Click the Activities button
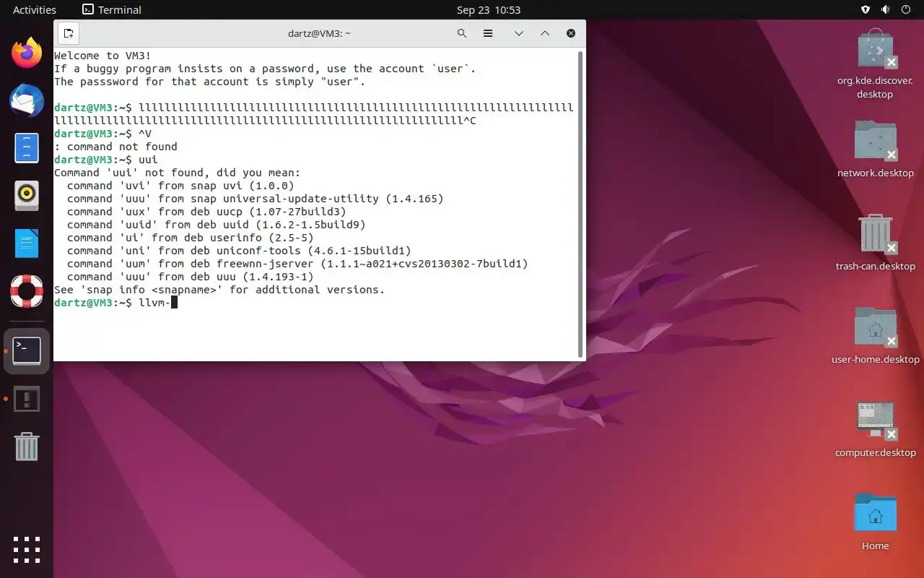The image size is (924, 578). pyautogui.click(x=35, y=10)
